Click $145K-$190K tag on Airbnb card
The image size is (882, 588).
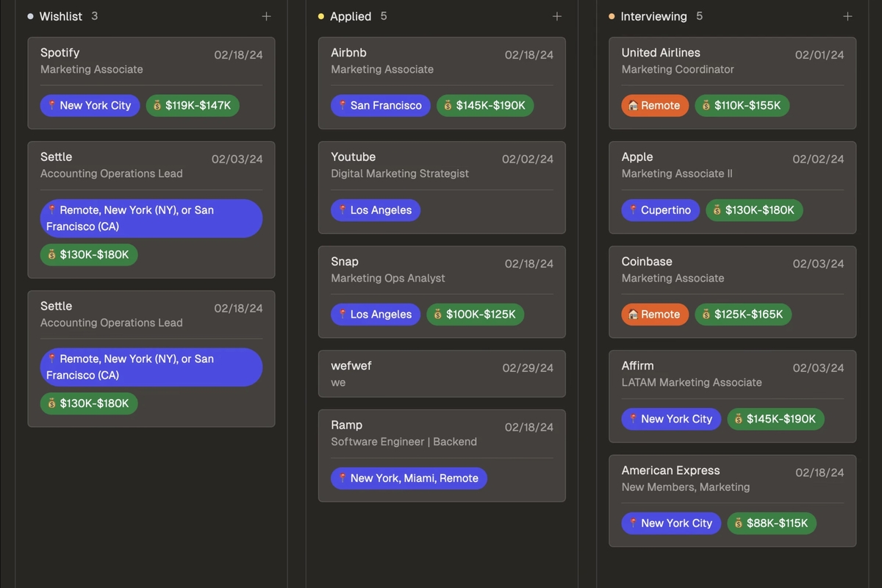pyautogui.click(x=485, y=105)
